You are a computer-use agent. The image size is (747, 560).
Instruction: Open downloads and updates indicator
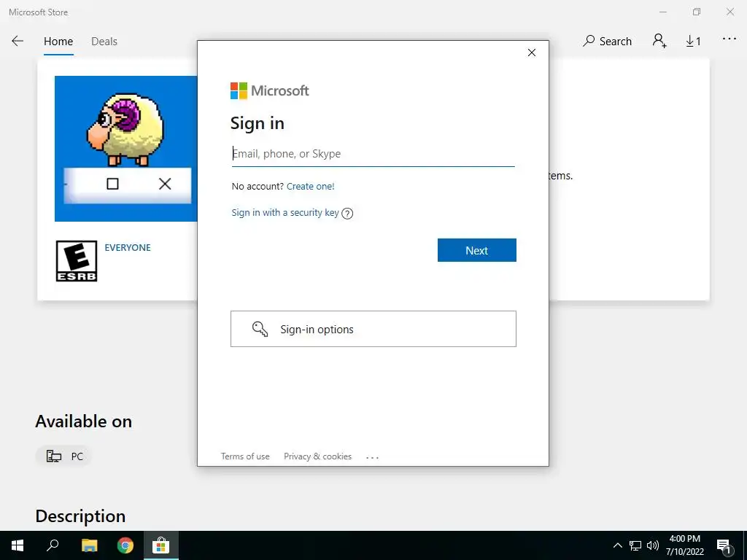pyautogui.click(x=693, y=42)
